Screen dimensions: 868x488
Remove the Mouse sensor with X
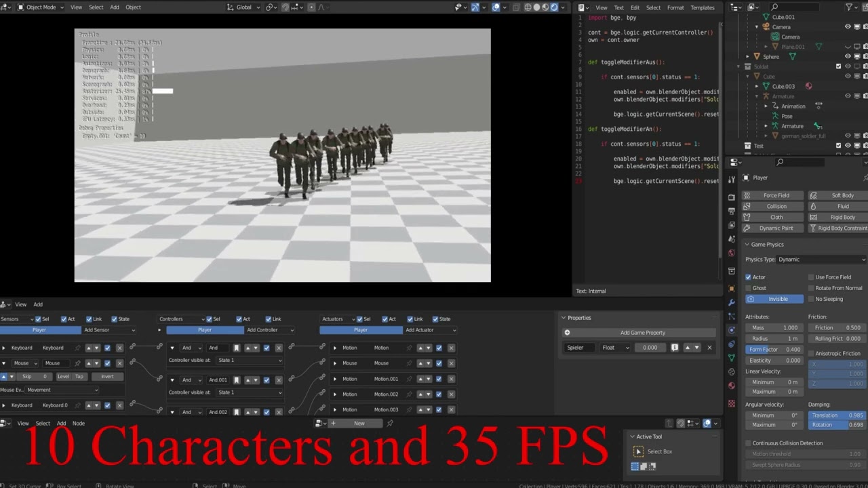119,363
